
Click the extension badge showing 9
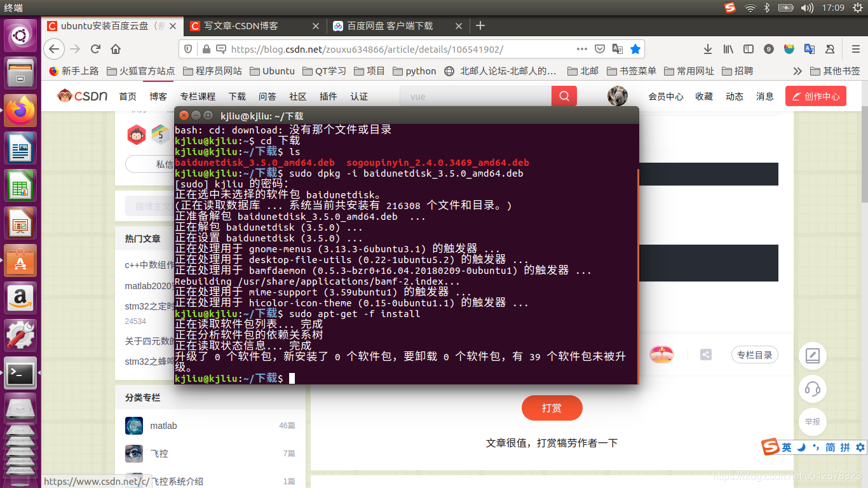[x=769, y=49]
